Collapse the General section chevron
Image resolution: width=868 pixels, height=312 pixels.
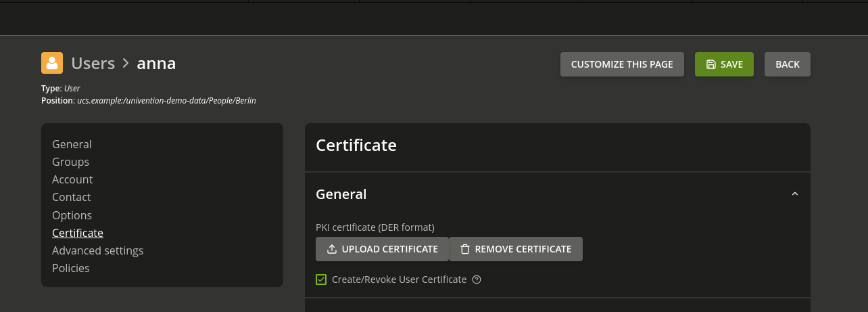[795, 194]
